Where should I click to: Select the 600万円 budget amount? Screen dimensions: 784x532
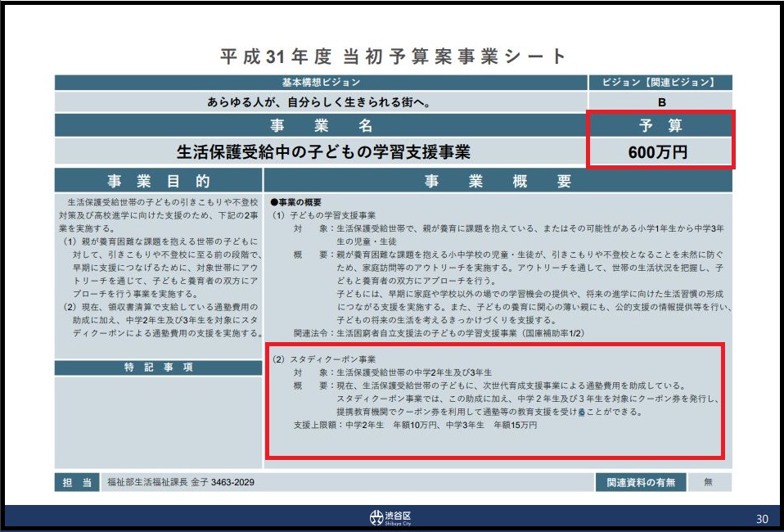tap(660, 151)
